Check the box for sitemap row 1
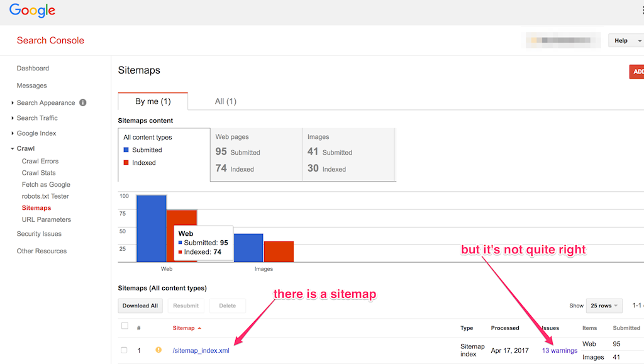 click(125, 350)
